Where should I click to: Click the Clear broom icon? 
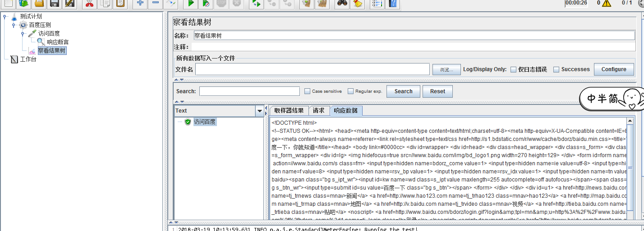click(x=307, y=4)
